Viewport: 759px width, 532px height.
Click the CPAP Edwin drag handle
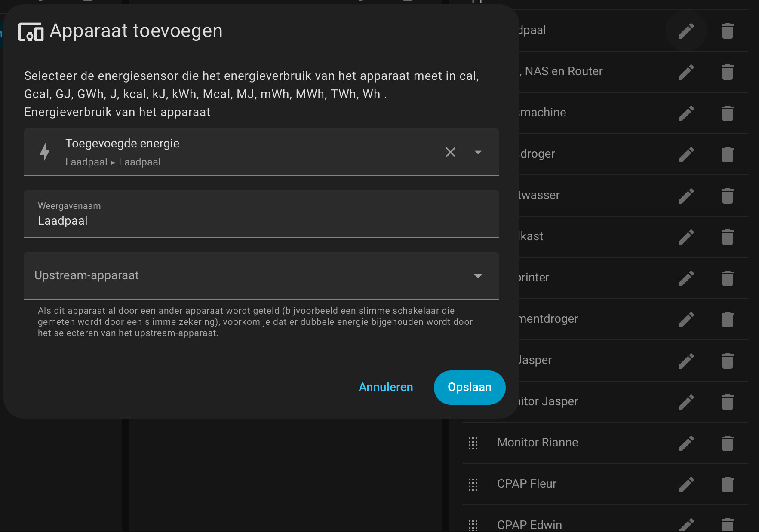point(473,525)
